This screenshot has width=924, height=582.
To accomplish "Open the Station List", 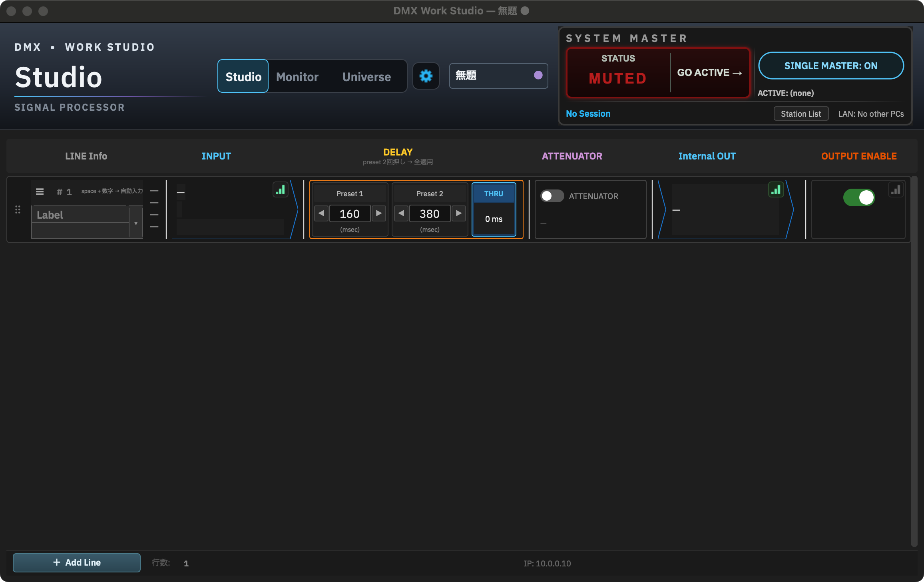I will [801, 114].
